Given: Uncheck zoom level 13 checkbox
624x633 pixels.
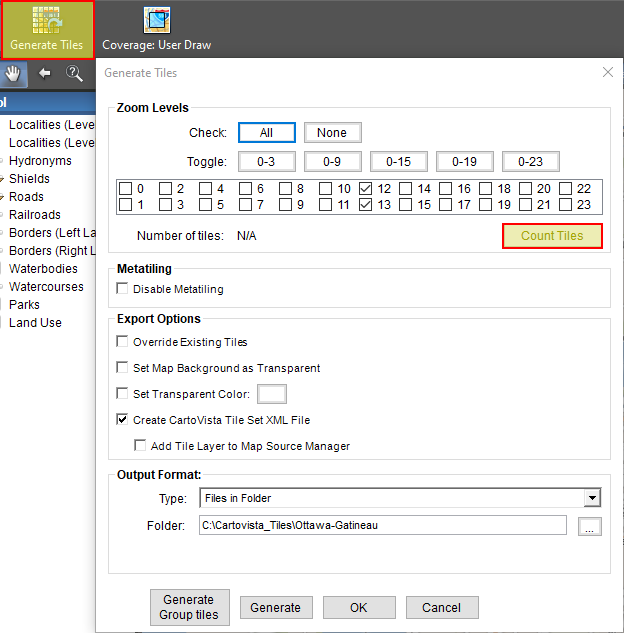Looking at the screenshot, I should pyautogui.click(x=365, y=205).
